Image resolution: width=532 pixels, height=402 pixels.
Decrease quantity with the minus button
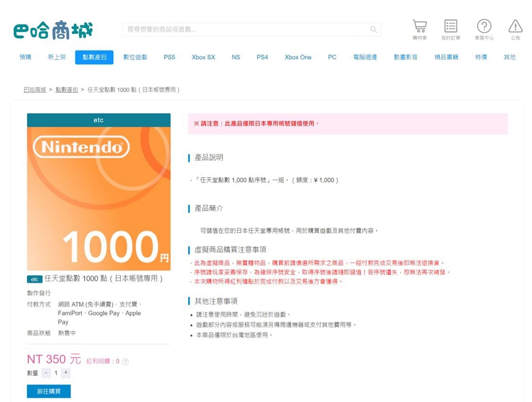(46, 373)
